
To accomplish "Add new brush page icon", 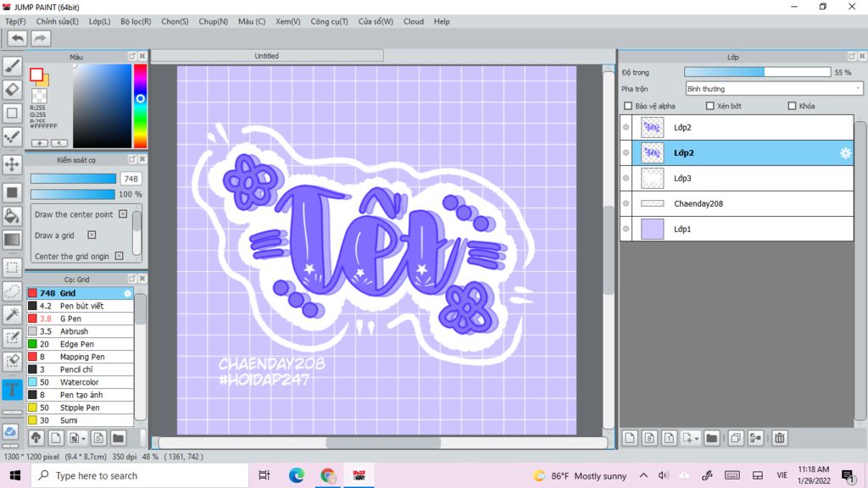I will point(55,438).
